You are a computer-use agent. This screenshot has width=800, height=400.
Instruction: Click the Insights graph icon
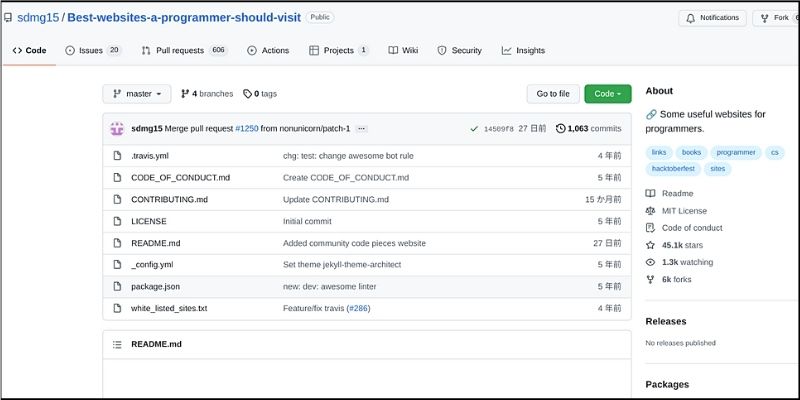click(x=506, y=51)
